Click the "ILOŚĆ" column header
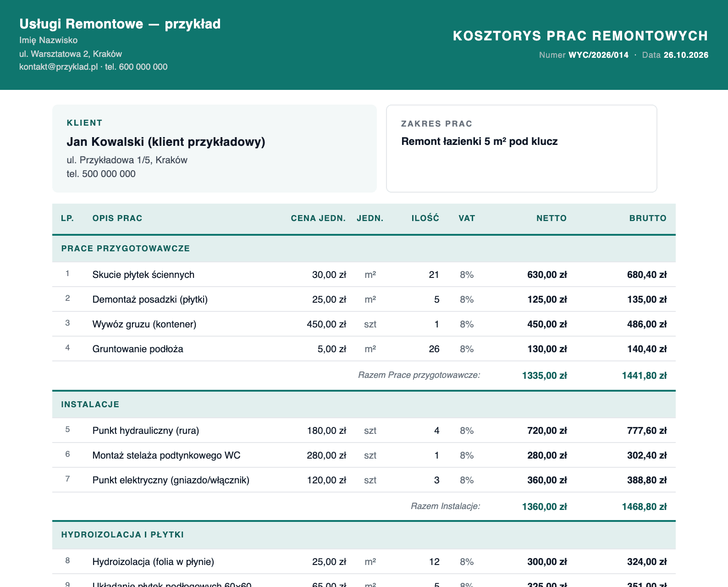 pyautogui.click(x=425, y=218)
